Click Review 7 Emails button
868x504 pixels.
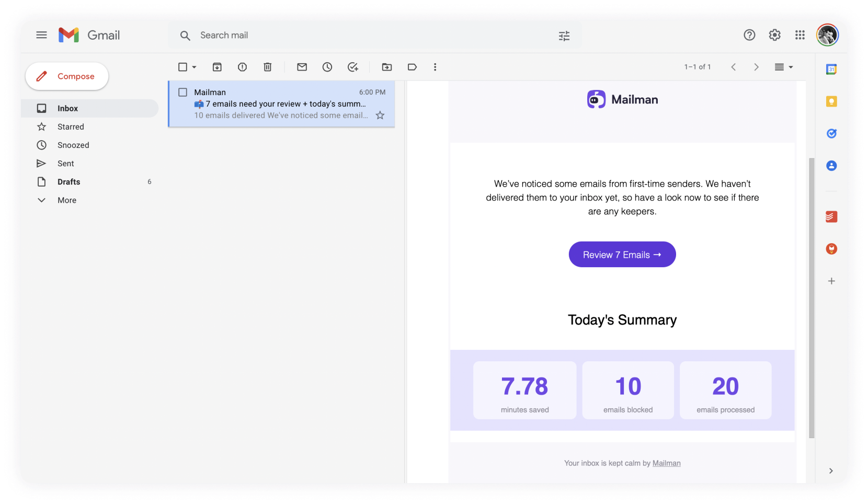coord(622,255)
